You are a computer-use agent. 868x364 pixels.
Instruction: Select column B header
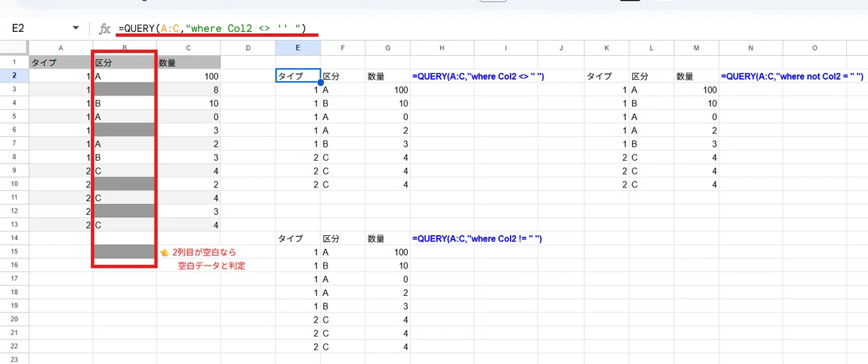(124, 48)
